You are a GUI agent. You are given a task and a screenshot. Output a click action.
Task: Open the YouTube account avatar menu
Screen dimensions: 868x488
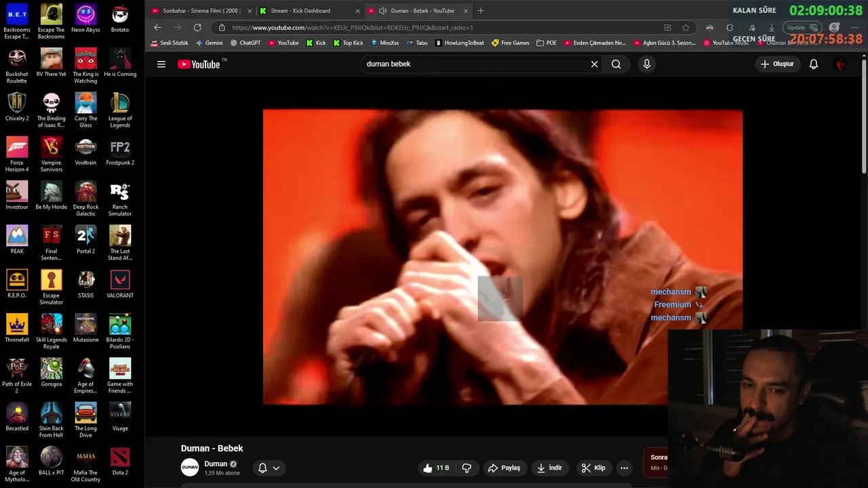[x=841, y=64]
